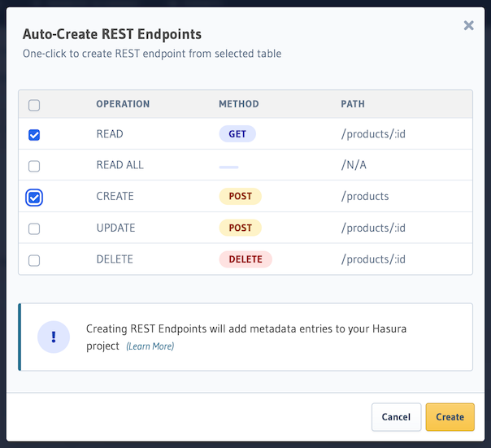Click the READ ALL operation label
Viewport: 491px width, 448px height.
[120, 165]
